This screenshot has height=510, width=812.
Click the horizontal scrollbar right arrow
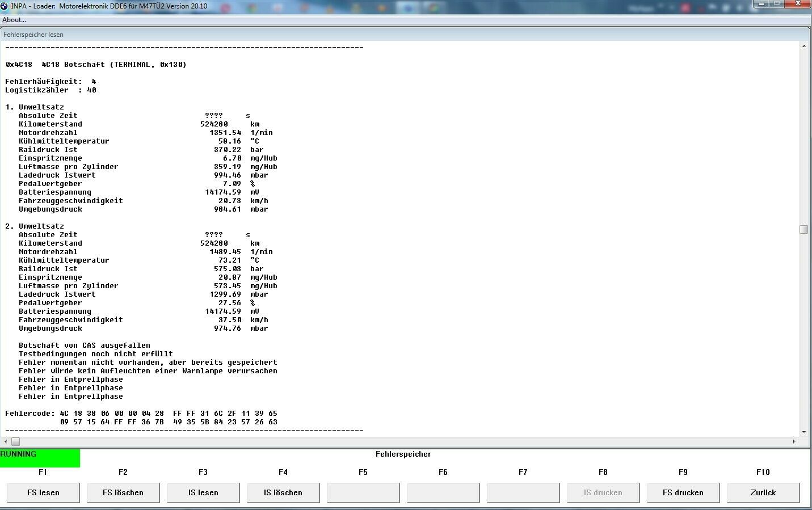coord(794,441)
